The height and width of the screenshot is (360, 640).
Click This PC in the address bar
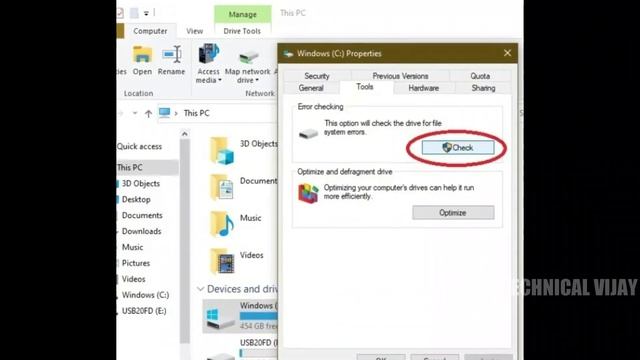pos(196,113)
